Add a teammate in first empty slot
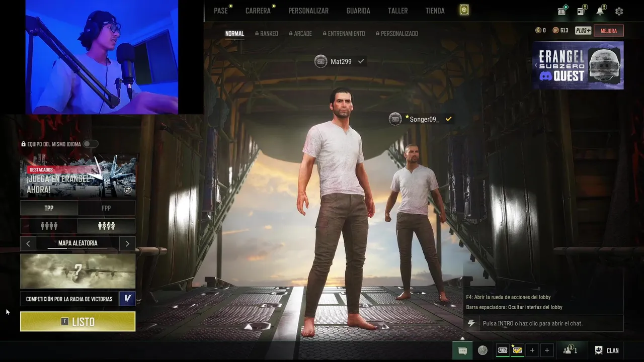This screenshot has width=644, height=362. (x=532, y=350)
